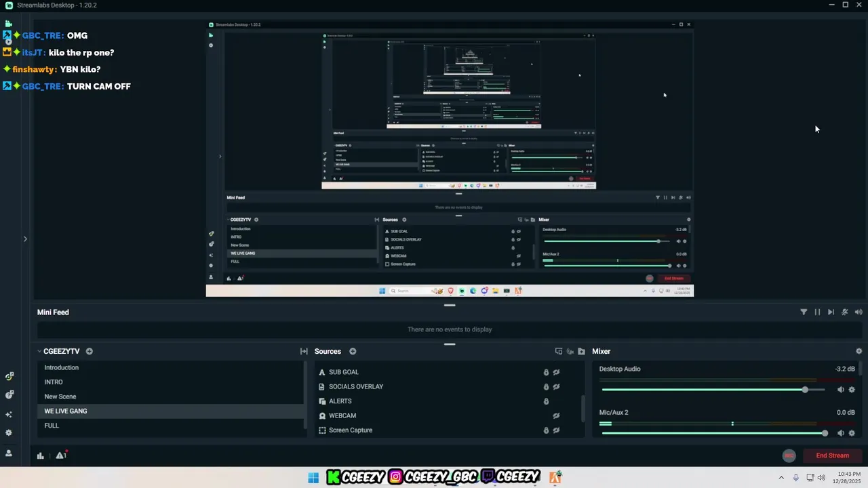Open Desktop Audio source settings gear
Screen dimensions: 868x488
pyautogui.click(x=852, y=390)
